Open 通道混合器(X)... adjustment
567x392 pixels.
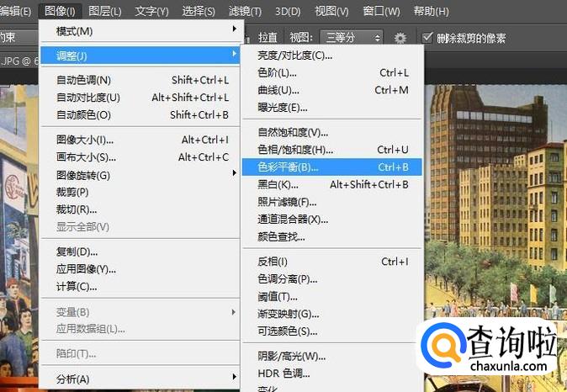[x=332, y=220]
